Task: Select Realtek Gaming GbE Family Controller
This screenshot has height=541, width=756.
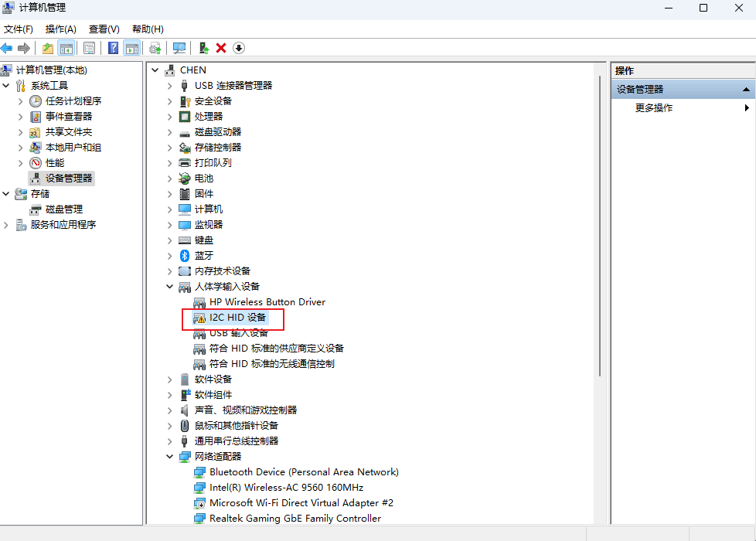Action: [x=295, y=519]
